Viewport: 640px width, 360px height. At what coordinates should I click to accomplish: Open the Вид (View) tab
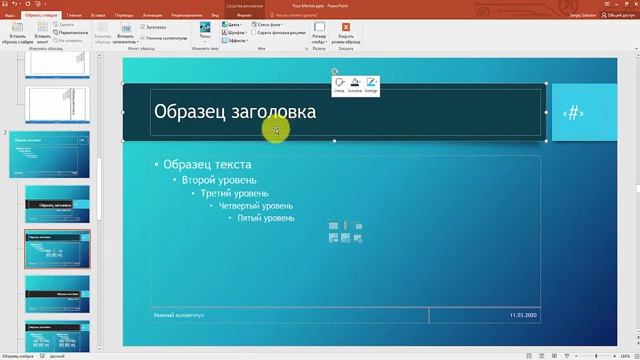(215, 15)
